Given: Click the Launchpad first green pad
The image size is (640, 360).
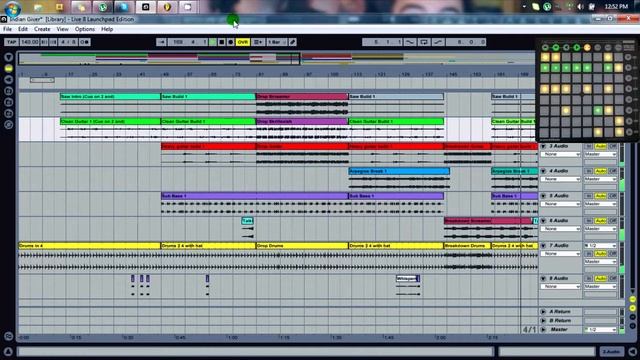Looking at the screenshot, I should click(x=545, y=68).
